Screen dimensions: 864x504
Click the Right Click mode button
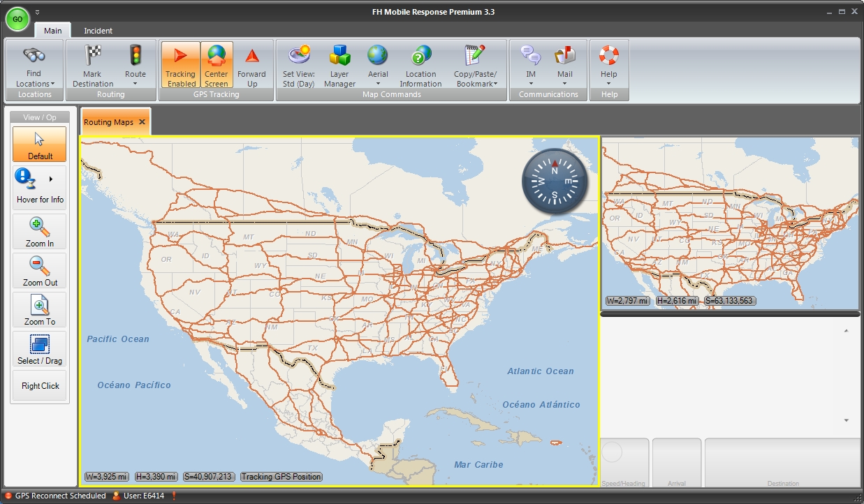click(40, 386)
